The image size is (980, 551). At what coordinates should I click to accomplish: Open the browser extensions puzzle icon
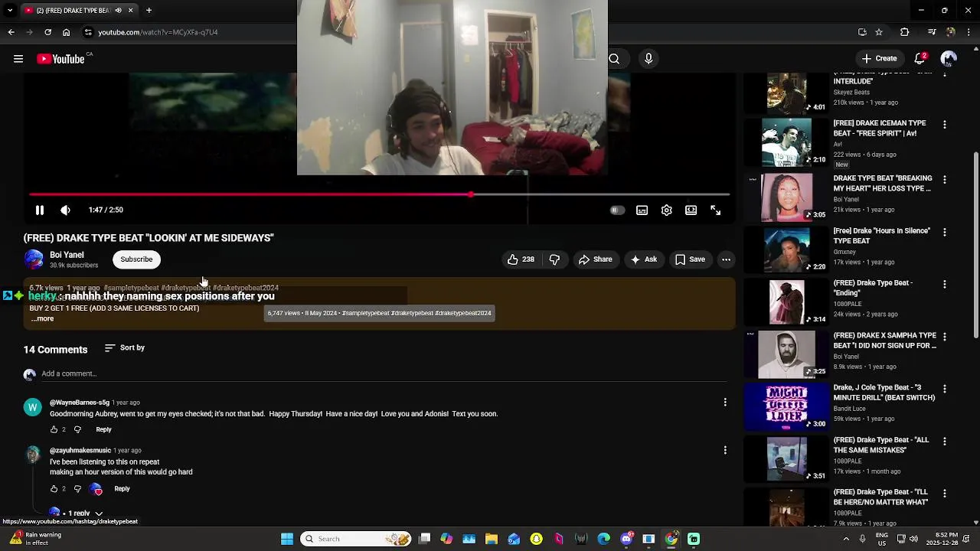904,32
